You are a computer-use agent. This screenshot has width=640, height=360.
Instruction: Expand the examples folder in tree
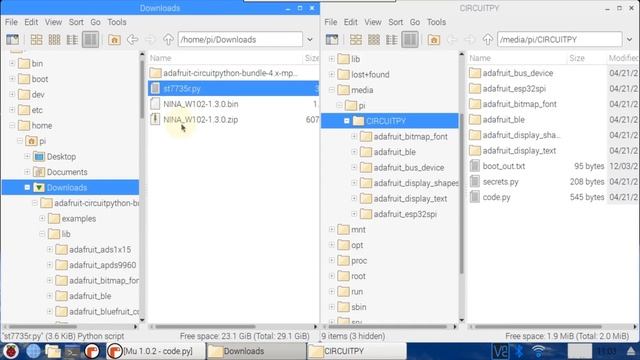pyautogui.click(x=42, y=218)
